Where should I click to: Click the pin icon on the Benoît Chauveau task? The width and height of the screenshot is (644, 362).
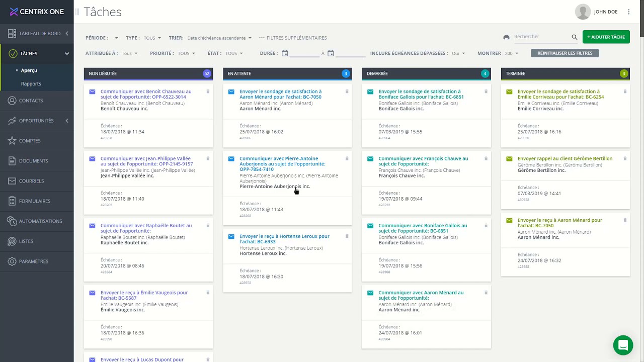pyautogui.click(x=208, y=92)
